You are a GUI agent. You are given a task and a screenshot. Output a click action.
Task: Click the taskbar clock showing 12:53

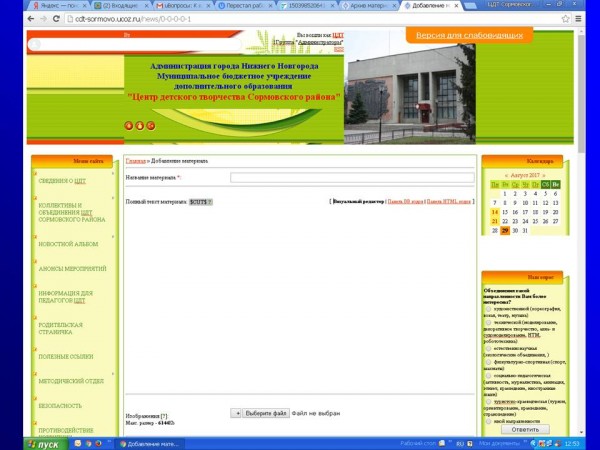pyautogui.click(x=572, y=444)
